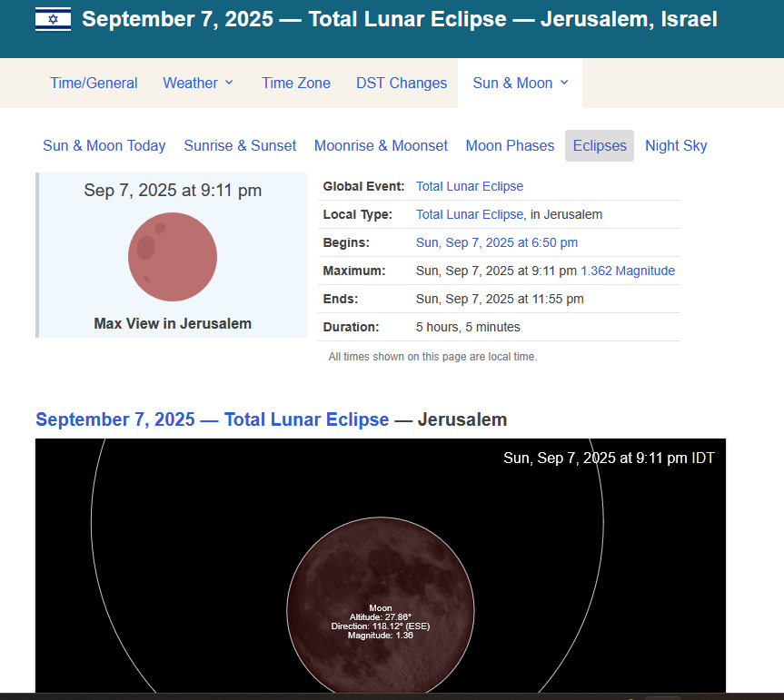The height and width of the screenshot is (700, 784).
Task: Click the IDT time zone label in animation
Action: click(703, 458)
